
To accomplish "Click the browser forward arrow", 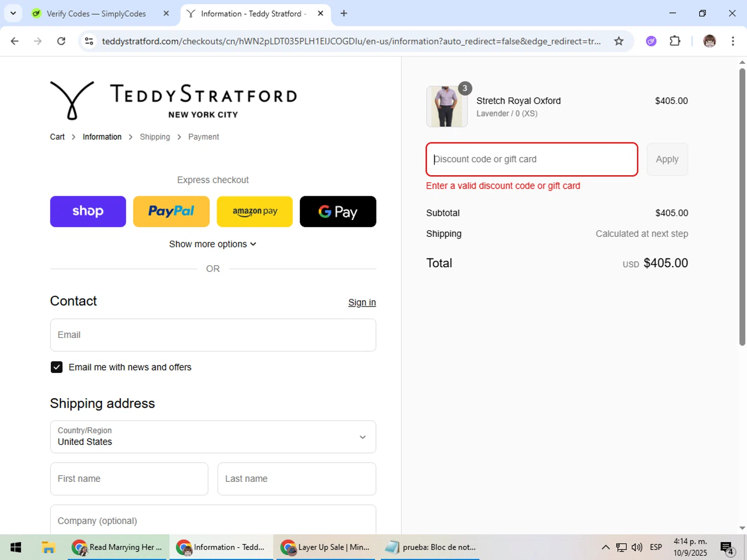I will coord(38,41).
